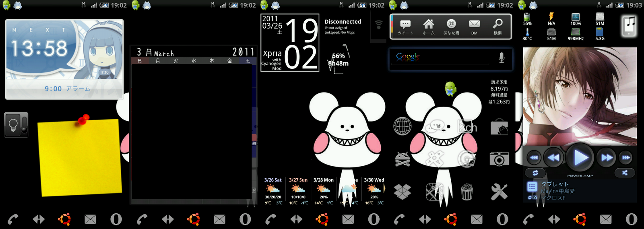Open Ubuntu logo drawer on calendar screen

(193, 219)
